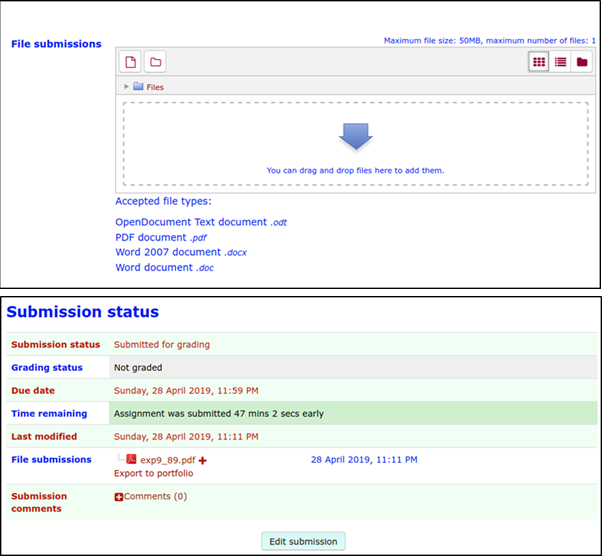Switch to folder tree view
Screen dimensions: 605x556
(x=582, y=62)
